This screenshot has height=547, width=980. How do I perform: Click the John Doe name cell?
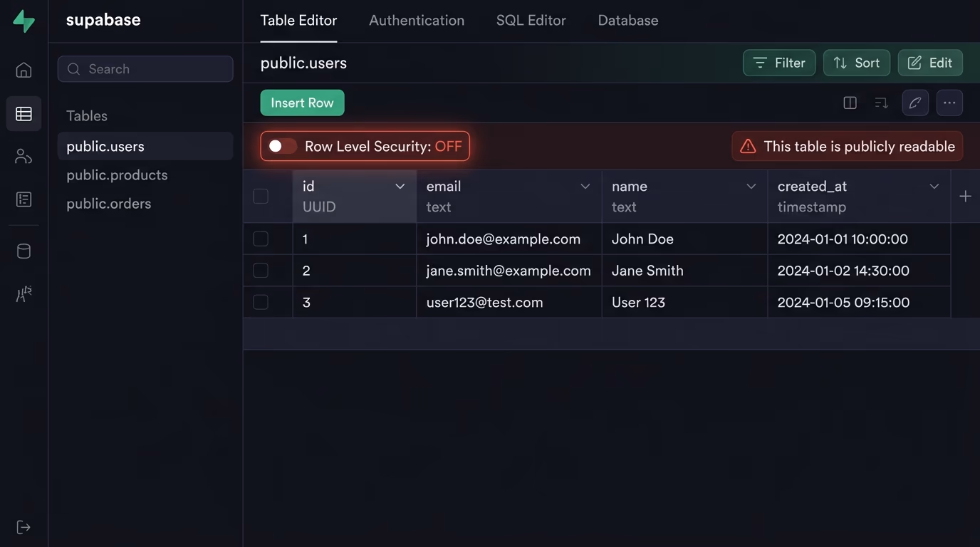pos(684,239)
